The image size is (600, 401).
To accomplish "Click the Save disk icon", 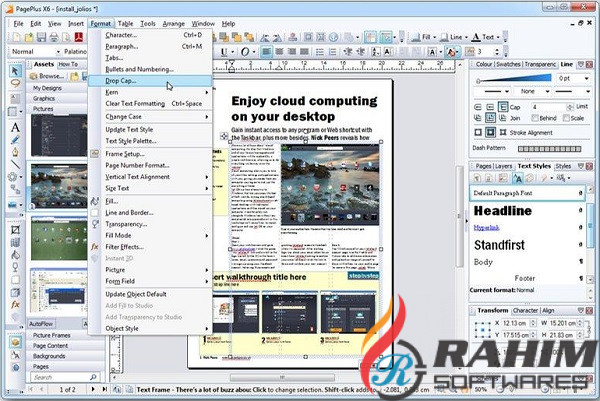I will (x=41, y=37).
